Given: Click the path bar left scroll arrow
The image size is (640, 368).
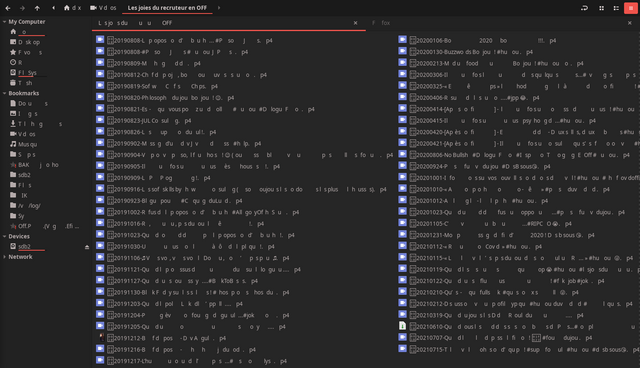Looking at the screenshot, I should 53,8.
